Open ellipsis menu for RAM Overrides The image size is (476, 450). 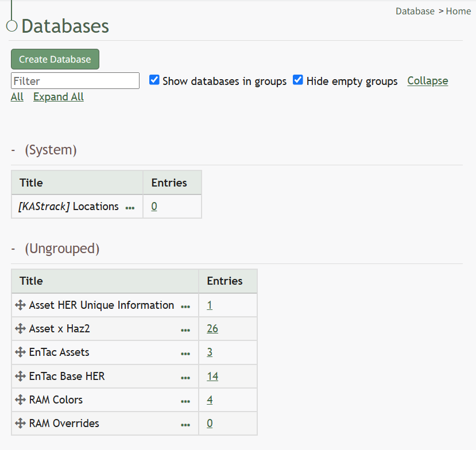(185, 425)
